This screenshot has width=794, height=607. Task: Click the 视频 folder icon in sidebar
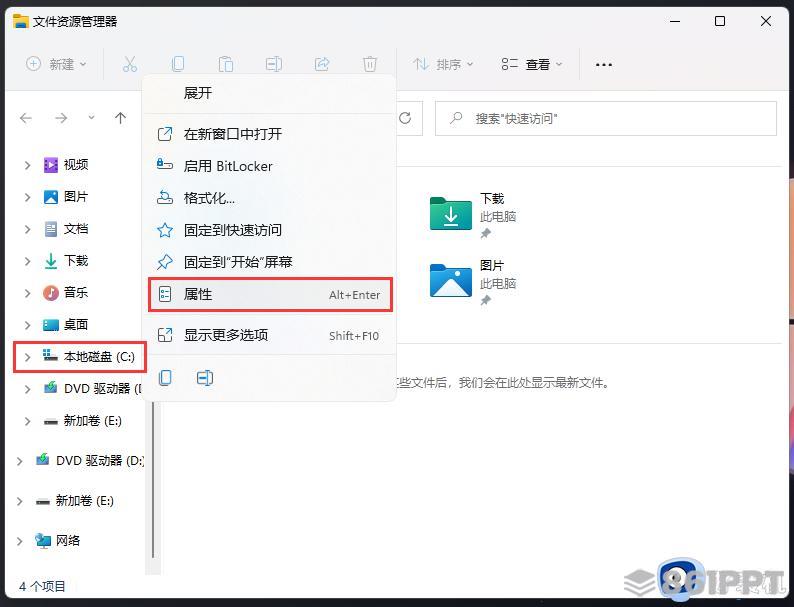point(51,165)
